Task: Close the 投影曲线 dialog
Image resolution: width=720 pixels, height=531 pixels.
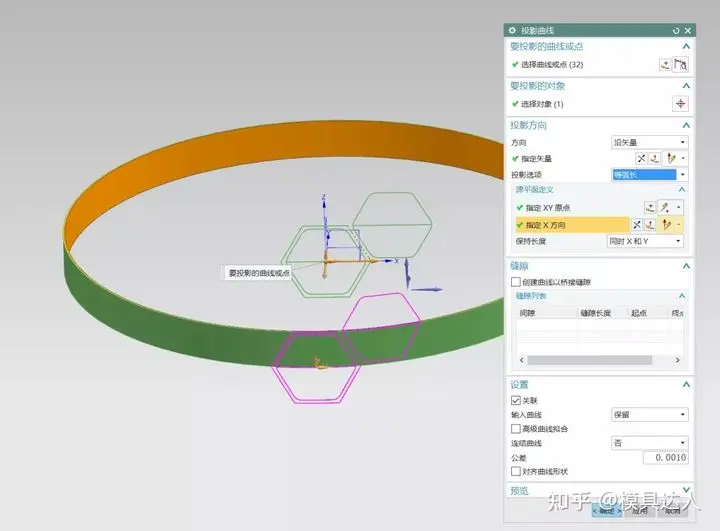Action: [x=687, y=30]
